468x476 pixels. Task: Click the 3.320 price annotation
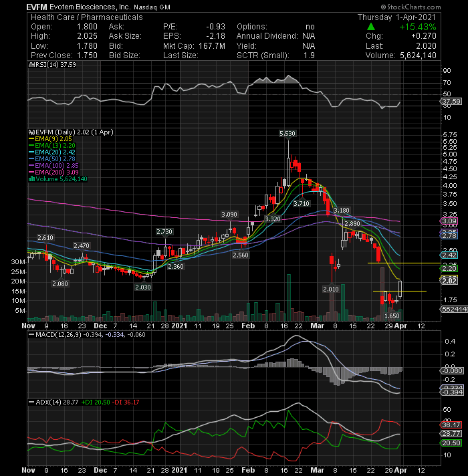coord(273,219)
